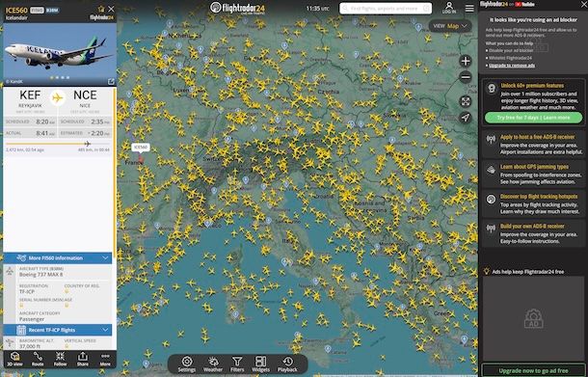Toggle fullscreen map mode

coord(466,101)
